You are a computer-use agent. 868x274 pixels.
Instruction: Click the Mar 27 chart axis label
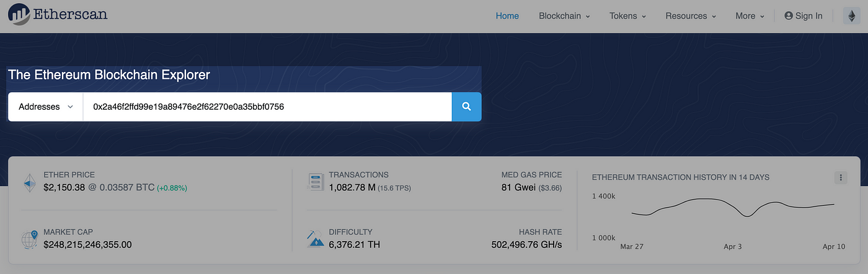[632, 247]
